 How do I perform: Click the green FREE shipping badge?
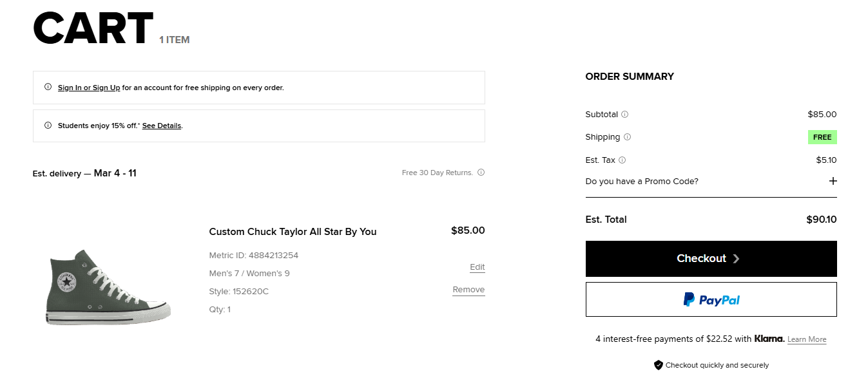click(822, 137)
